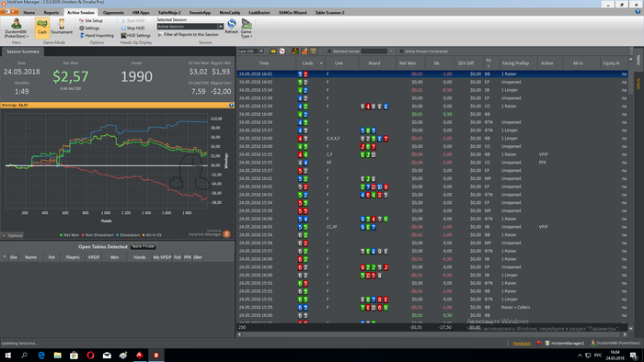Select Cash game mode icon

pyautogui.click(x=42, y=27)
